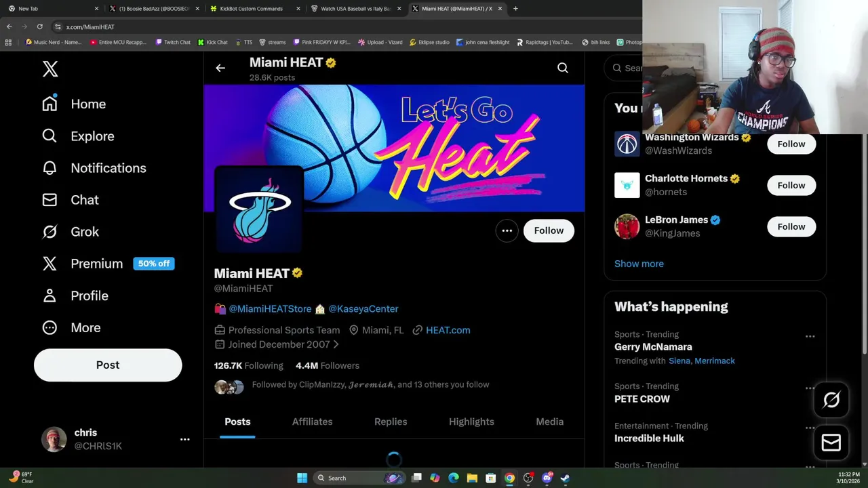This screenshot has height=488, width=868.
Task: Open Chat in the left sidebar
Action: pos(70,199)
